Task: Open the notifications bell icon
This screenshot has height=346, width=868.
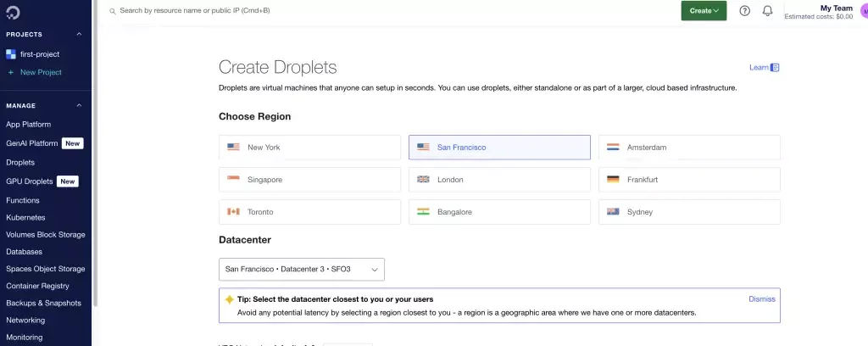Action: point(767,10)
